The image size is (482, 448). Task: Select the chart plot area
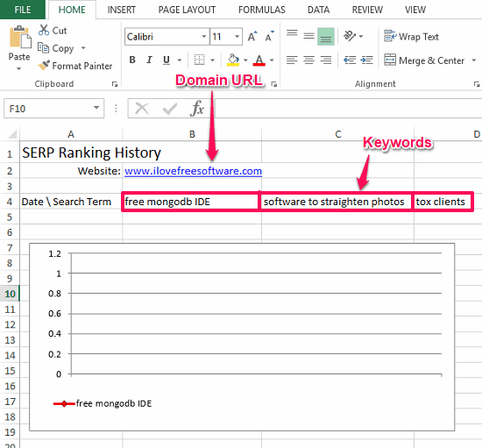257,314
